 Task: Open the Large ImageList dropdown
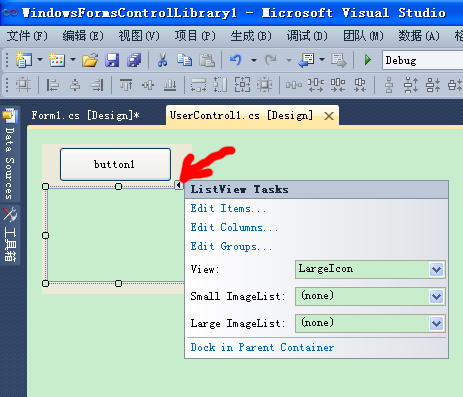[x=370, y=323]
